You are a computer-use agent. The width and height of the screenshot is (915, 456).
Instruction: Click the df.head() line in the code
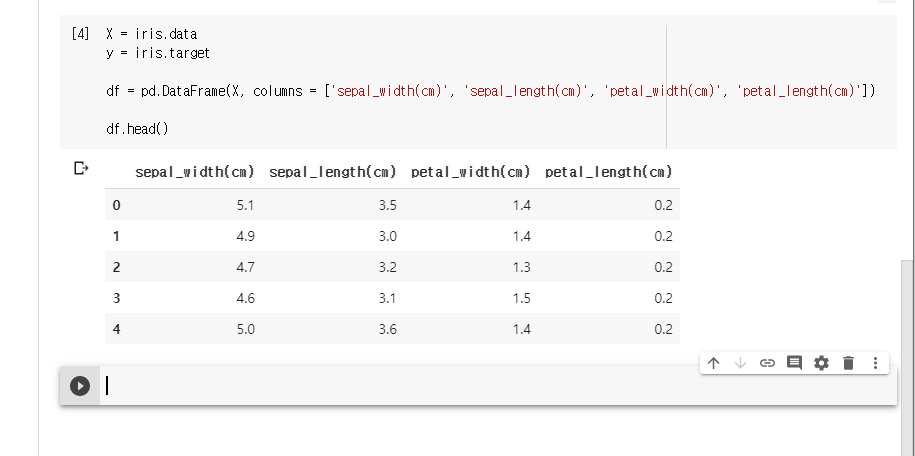point(137,130)
